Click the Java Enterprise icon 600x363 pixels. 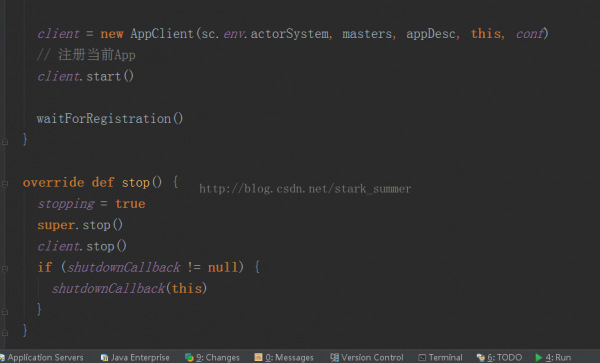click(104, 358)
